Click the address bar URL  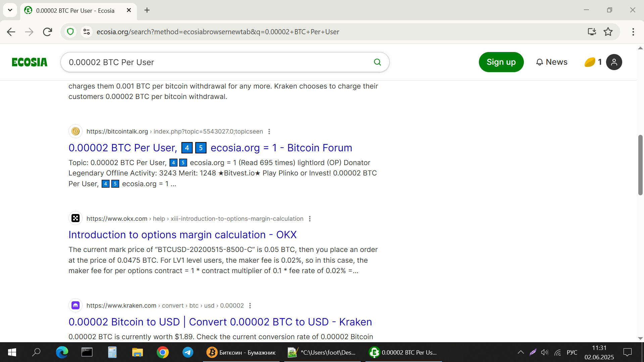point(218,32)
